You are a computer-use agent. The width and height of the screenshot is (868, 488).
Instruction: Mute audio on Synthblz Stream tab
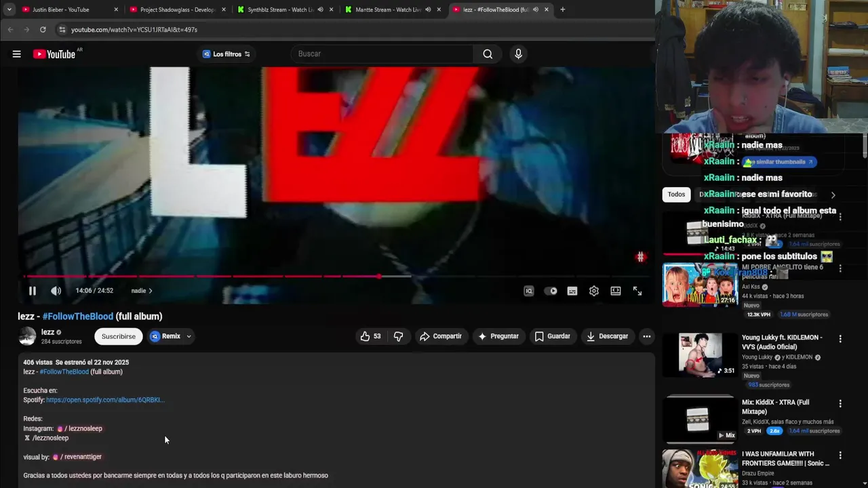tap(320, 9)
